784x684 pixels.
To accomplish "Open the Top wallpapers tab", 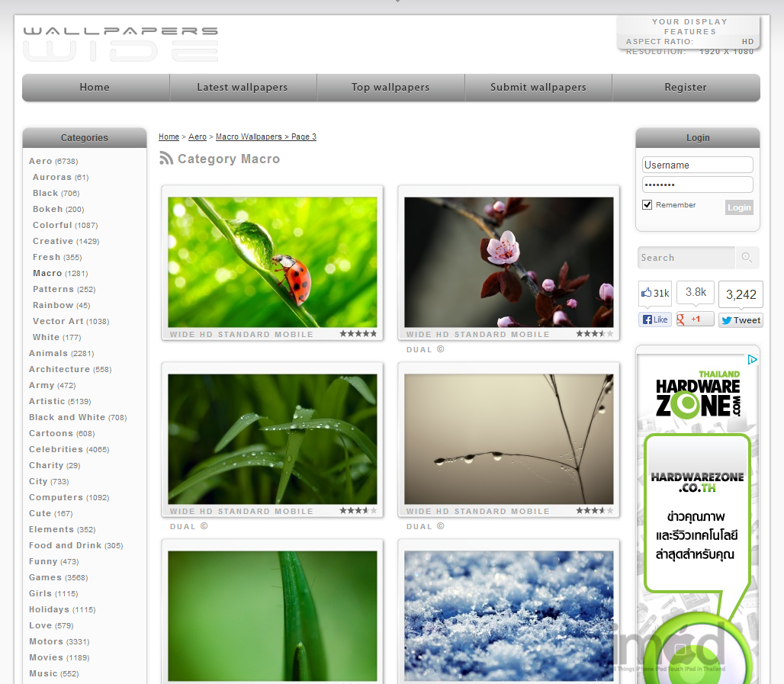I will pyautogui.click(x=390, y=87).
